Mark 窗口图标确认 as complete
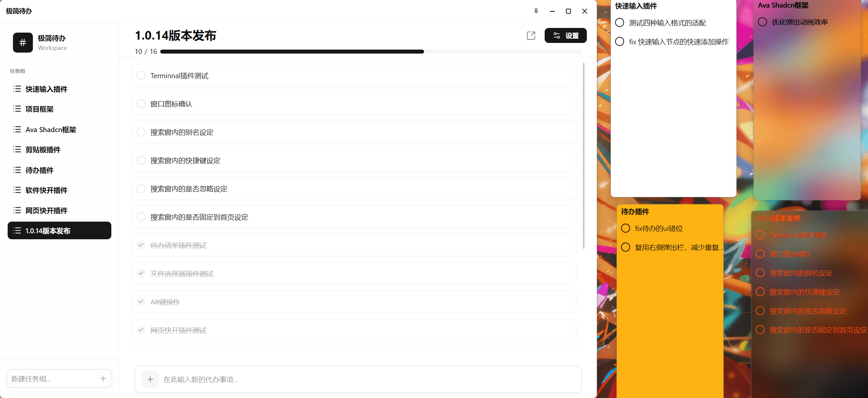This screenshot has height=398, width=868. 141,103
